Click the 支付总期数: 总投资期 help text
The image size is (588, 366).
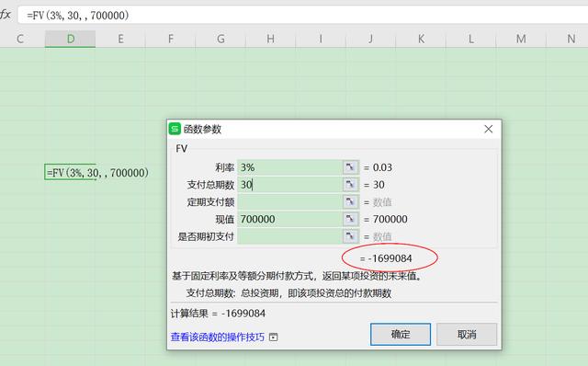(x=288, y=293)
